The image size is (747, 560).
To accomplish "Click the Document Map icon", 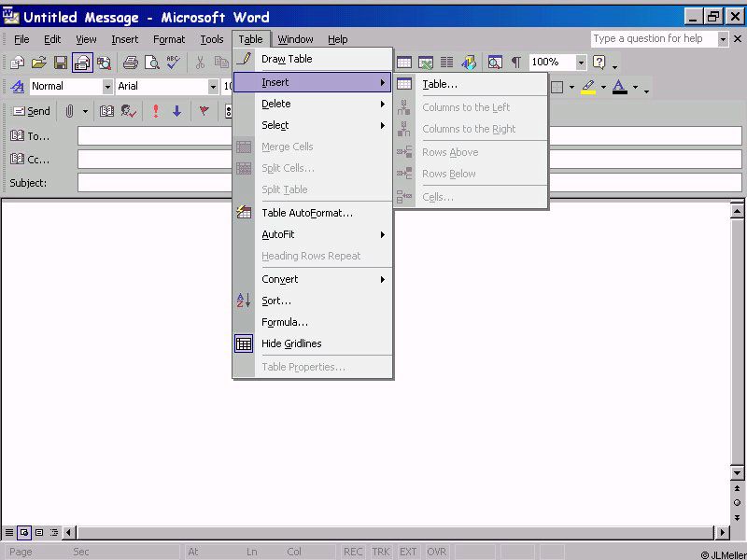I will [495, 63].
